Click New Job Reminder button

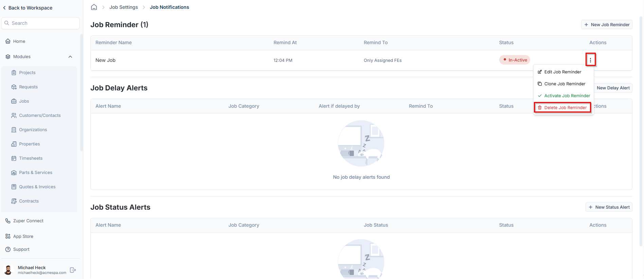(x=607, y=24)
